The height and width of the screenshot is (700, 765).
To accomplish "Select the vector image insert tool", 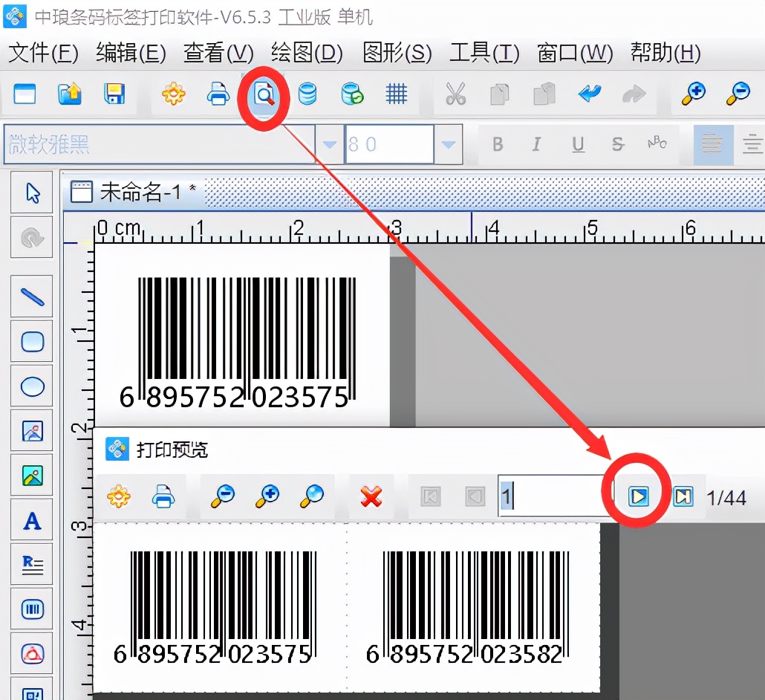I will coord(32,430).
